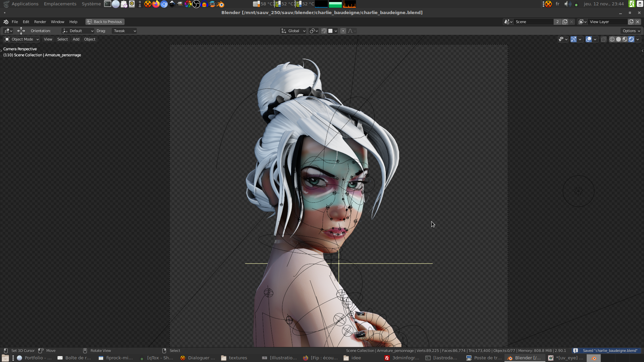The width and height of the screenshot is (644, 362).
Task: Open the viewport Select menu
Action: click(62, 40)
